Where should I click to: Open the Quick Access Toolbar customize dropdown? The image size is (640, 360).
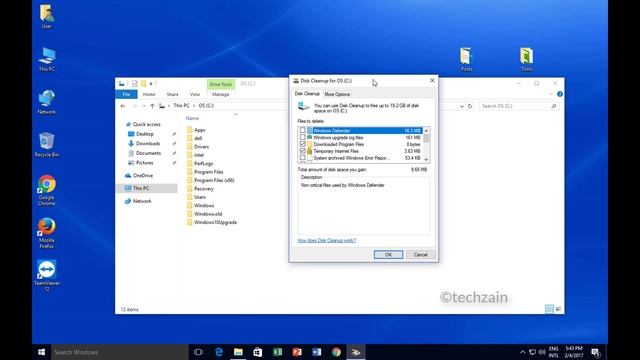tap(151, 84)
